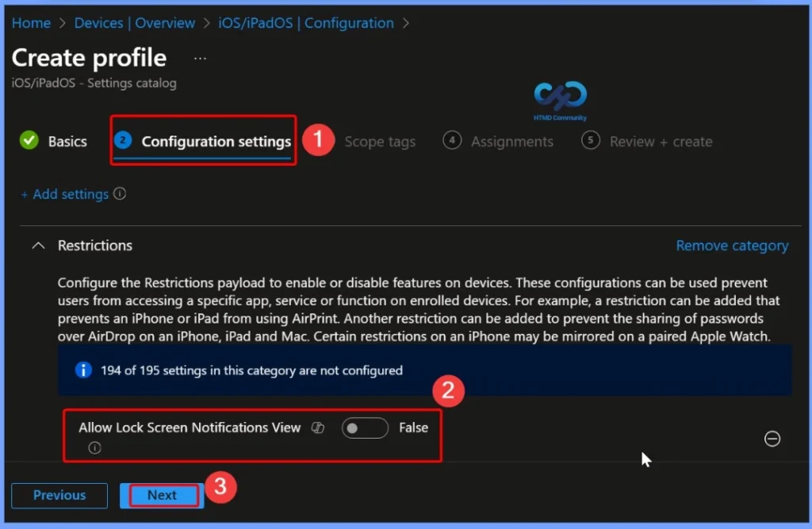Click the info icon next to Add settings
This screenshot has height=529, width=812.
tap(118, 194)
